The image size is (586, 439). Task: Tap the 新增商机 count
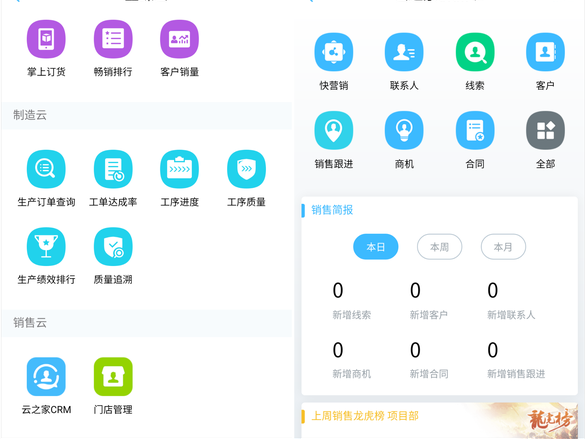pyautogui.click(x=338, y=350)
